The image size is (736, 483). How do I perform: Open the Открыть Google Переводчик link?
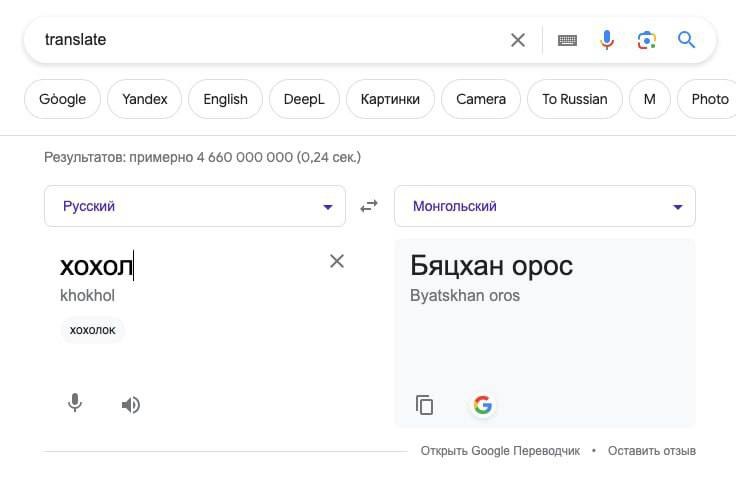(500, 451)
